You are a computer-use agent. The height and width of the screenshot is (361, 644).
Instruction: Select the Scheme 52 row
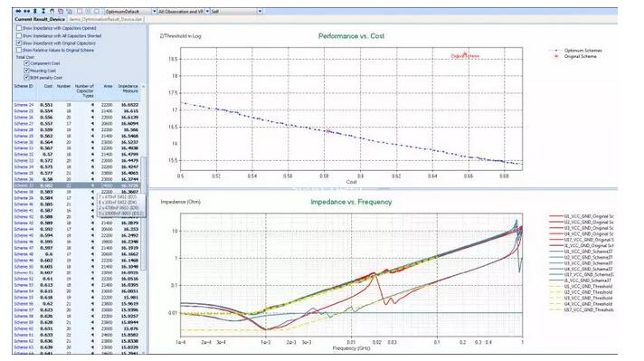[77, 279]
